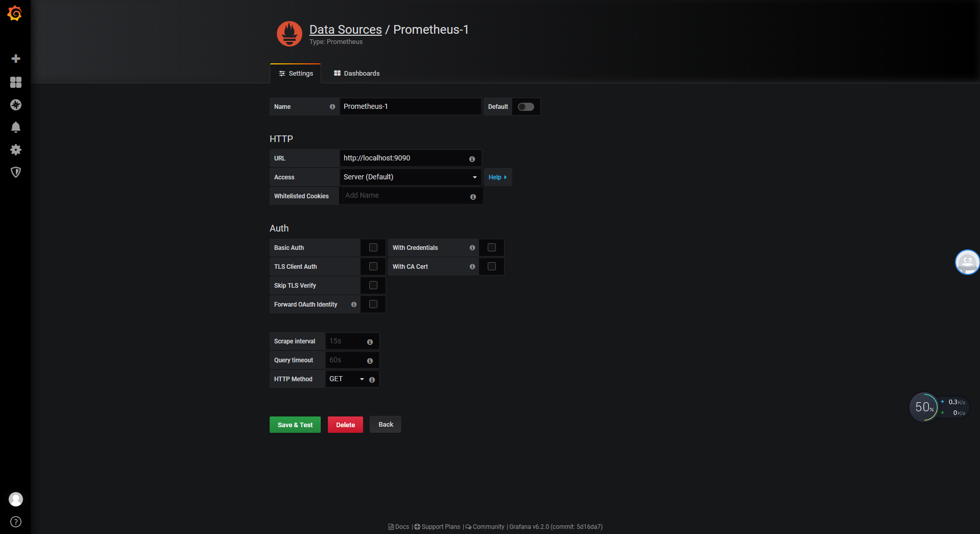This screenshot has width=980, height=534.
Task: Enable the Basic Auth checkbox
Action: (373, 247)
